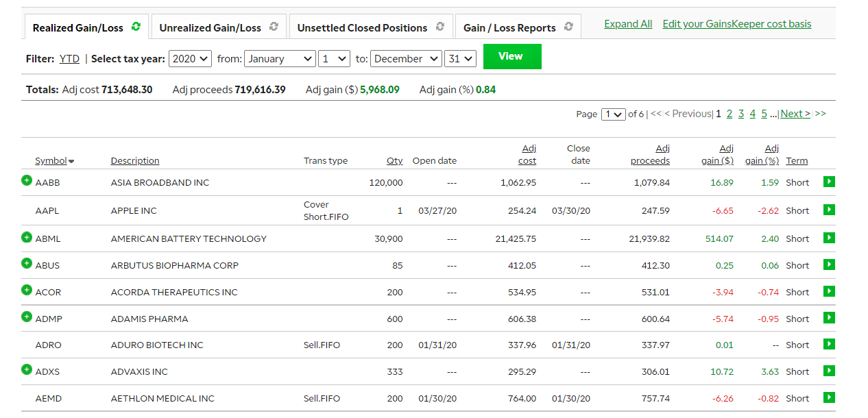This screenshot has width=868, height=418.
Task: Expand the ADXS row plus icon
Action: point(27,369)
